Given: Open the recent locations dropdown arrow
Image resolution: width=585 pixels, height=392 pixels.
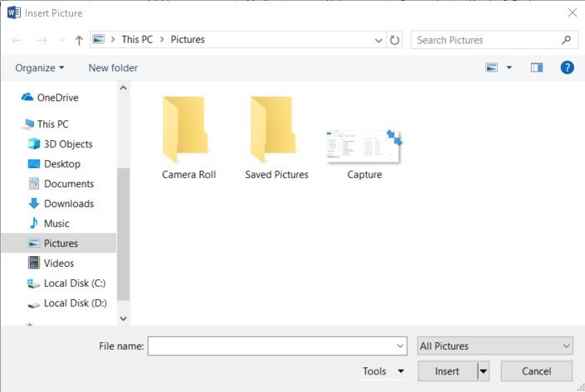Looking at the screenshot, I should [x=62, y=40].
